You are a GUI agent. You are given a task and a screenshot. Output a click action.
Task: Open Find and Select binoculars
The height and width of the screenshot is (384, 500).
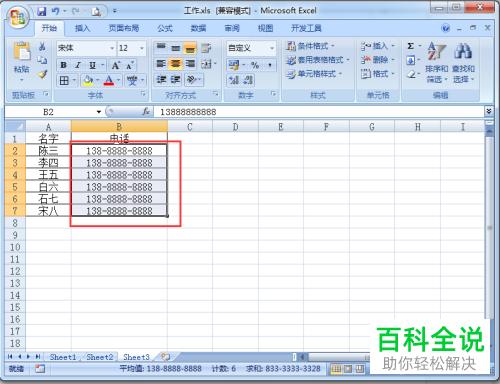(x=463, y=62)
